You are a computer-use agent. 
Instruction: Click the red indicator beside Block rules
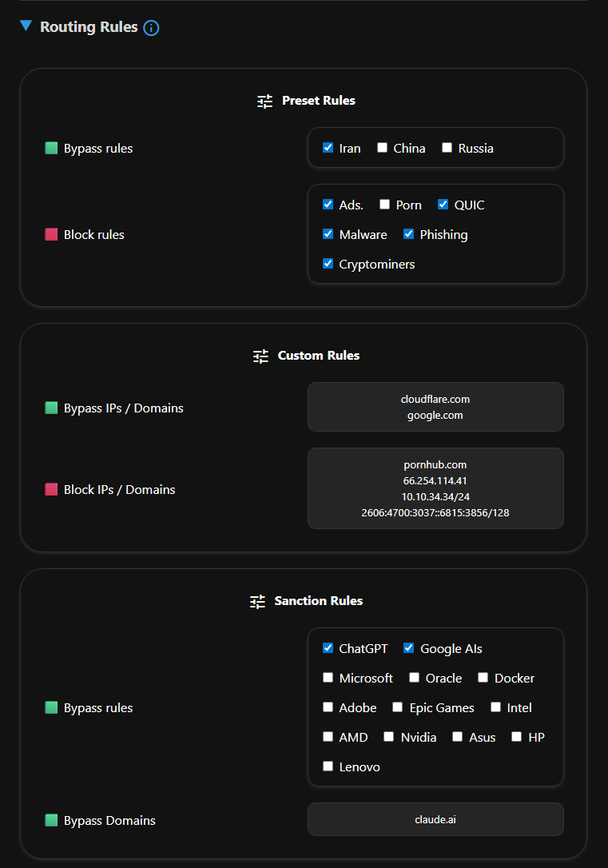coord(51,234)
